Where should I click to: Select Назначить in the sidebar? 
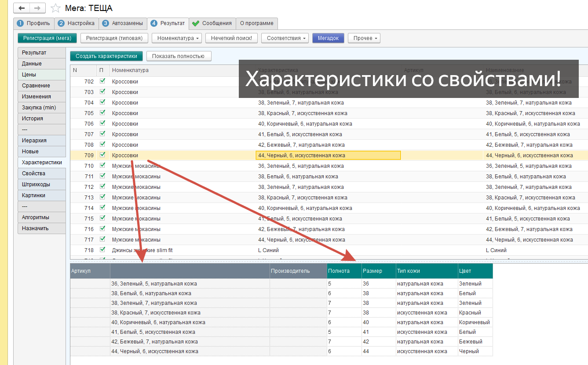point(42,228)
